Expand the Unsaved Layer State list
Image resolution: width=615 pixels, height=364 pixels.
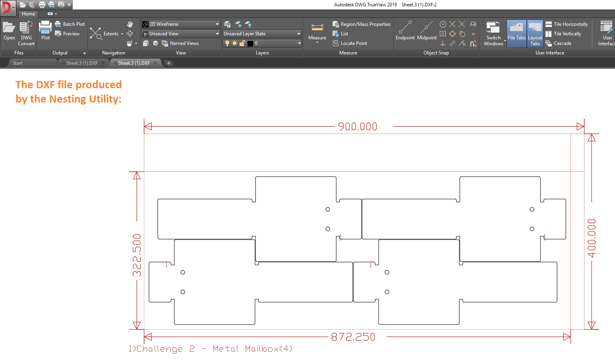pos(298,34)
